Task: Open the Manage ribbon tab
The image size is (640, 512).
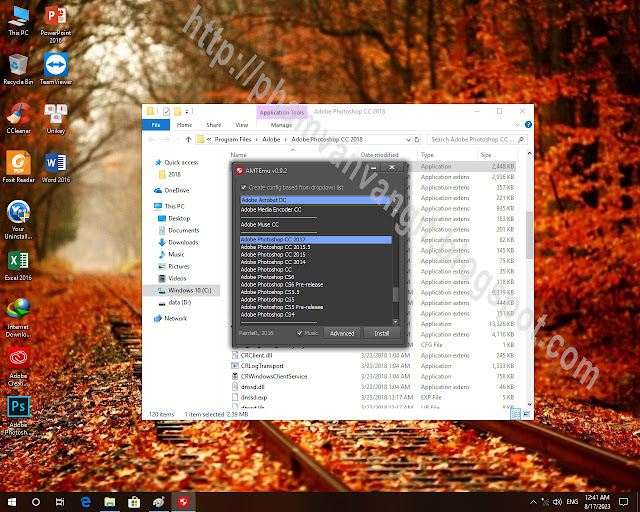Action: pyautogui.click(x=281, y=125)
